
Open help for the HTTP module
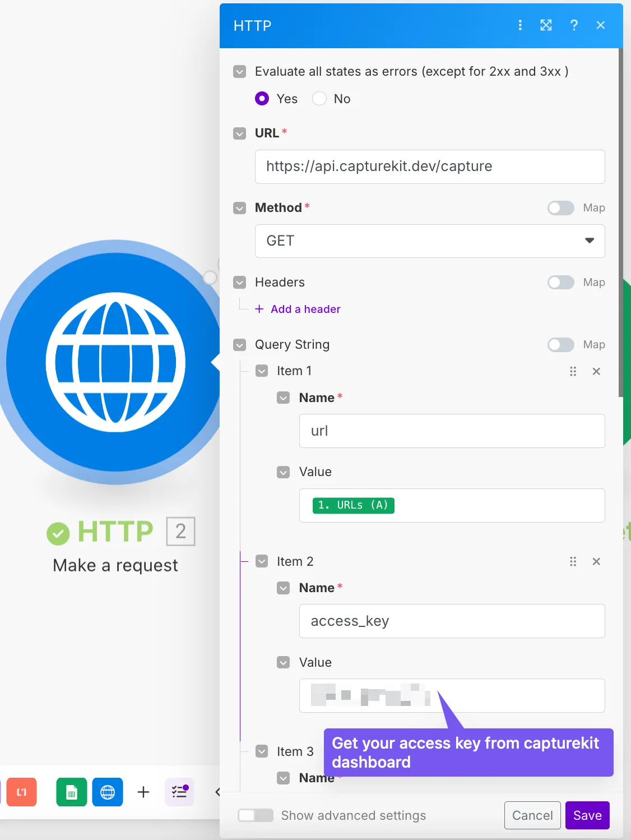pos(574,25)
